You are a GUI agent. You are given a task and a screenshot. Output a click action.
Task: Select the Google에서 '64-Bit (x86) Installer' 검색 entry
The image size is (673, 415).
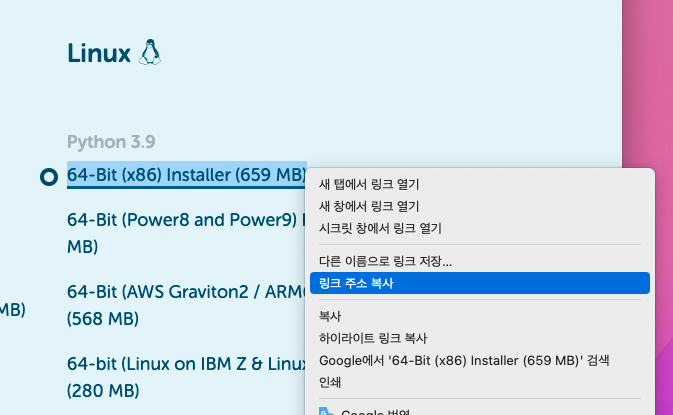(x=480, y=360)
